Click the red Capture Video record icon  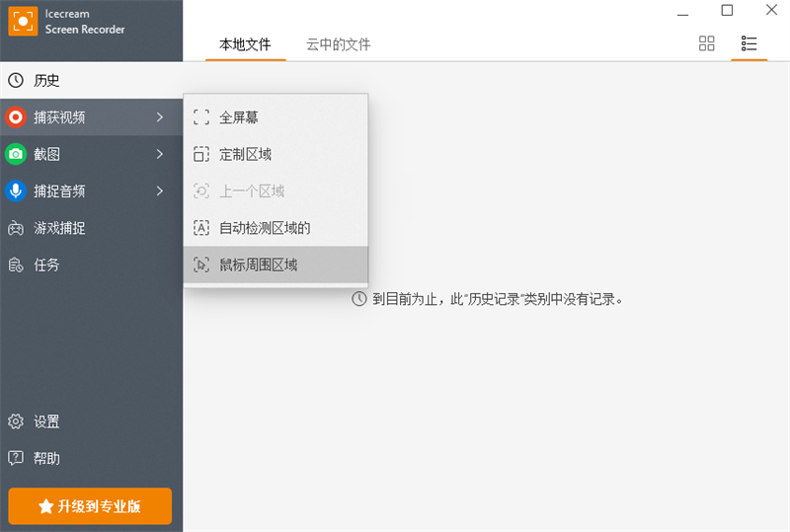[16, 117]
